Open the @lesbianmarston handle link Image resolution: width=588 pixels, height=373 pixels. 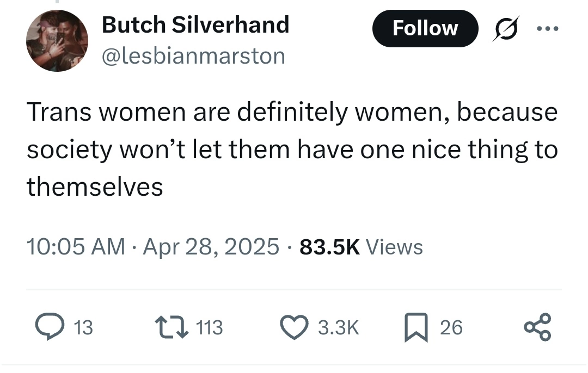pos(193,55)
